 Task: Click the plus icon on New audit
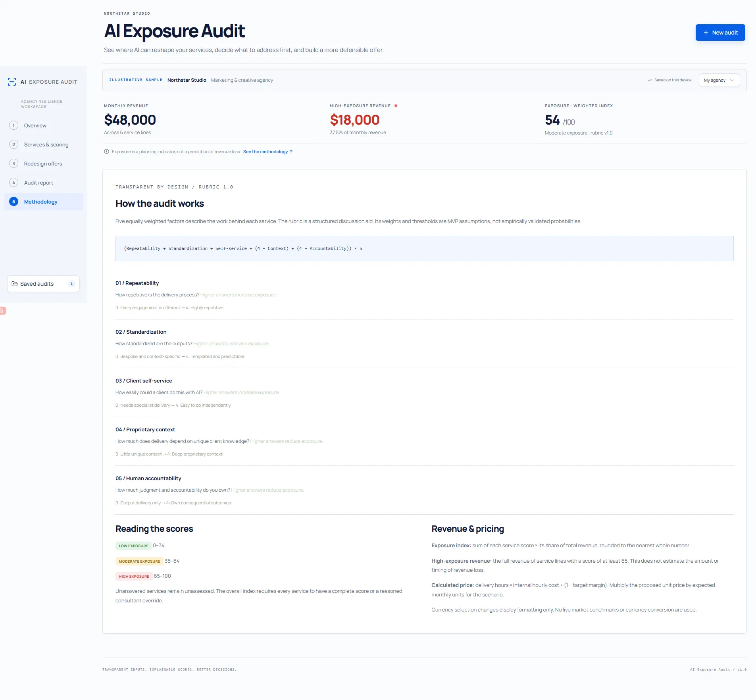tap(706, 33)
